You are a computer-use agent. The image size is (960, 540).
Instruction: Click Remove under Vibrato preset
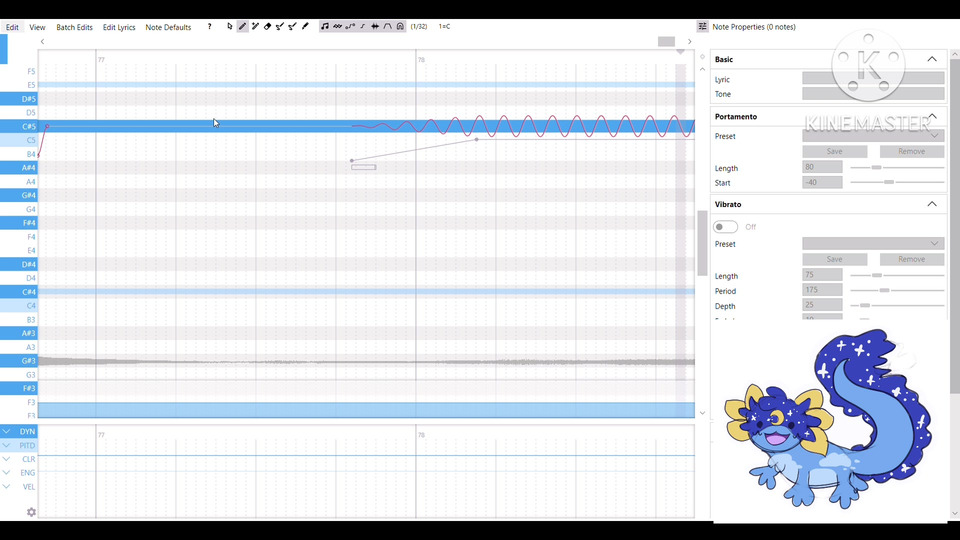point(912,259)
